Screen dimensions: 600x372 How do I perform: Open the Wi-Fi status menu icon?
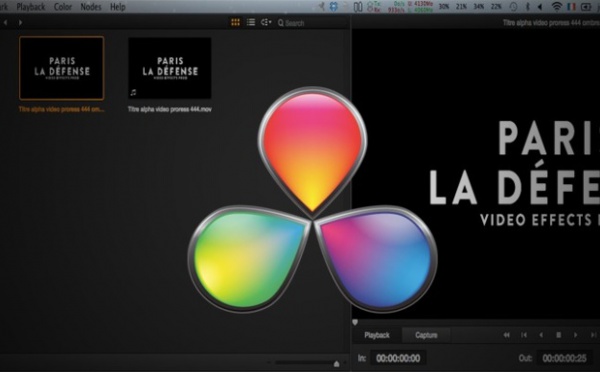click(x=557, y=7)
